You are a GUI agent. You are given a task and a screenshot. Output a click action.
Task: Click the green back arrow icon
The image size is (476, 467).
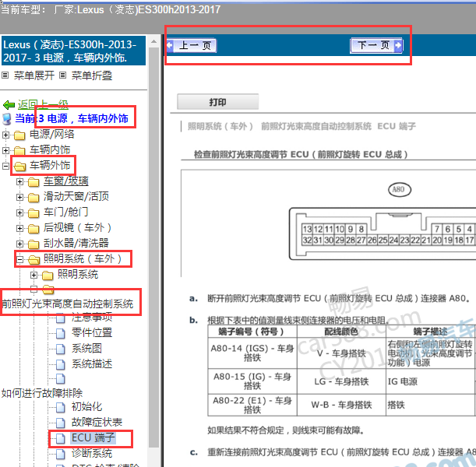[x=9, y=105]
